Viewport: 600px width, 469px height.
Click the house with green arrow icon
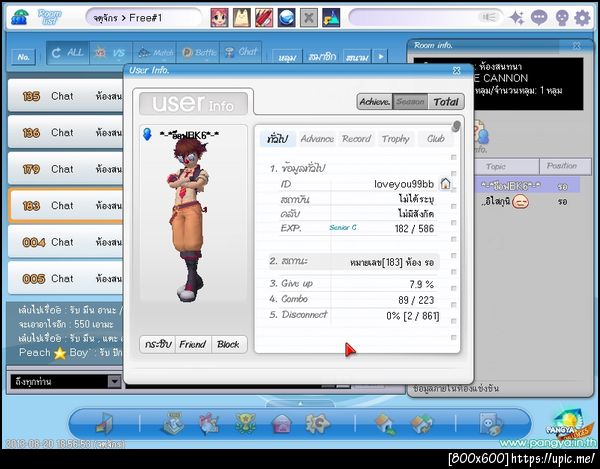pos(385,424)
